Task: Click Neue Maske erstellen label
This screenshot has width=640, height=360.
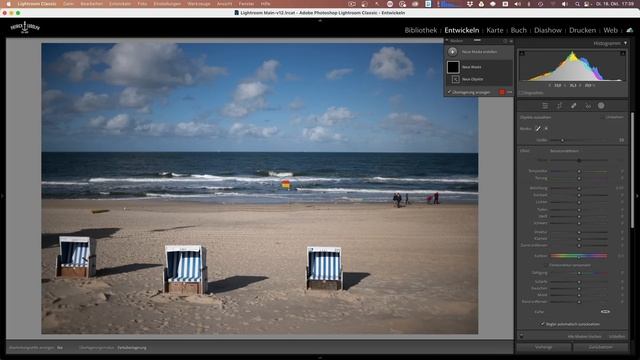Action: coord(480,52)
